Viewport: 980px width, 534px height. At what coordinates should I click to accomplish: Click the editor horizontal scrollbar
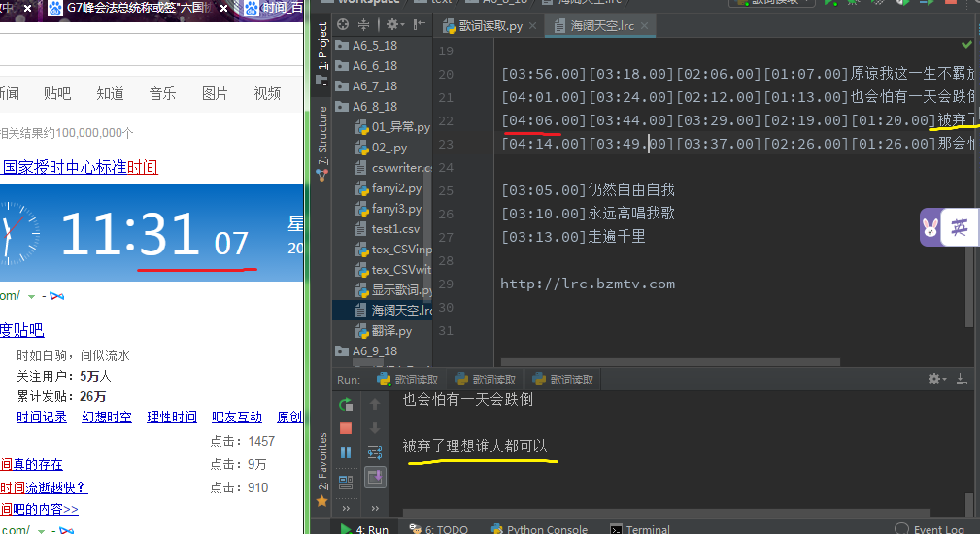[670, 362]
